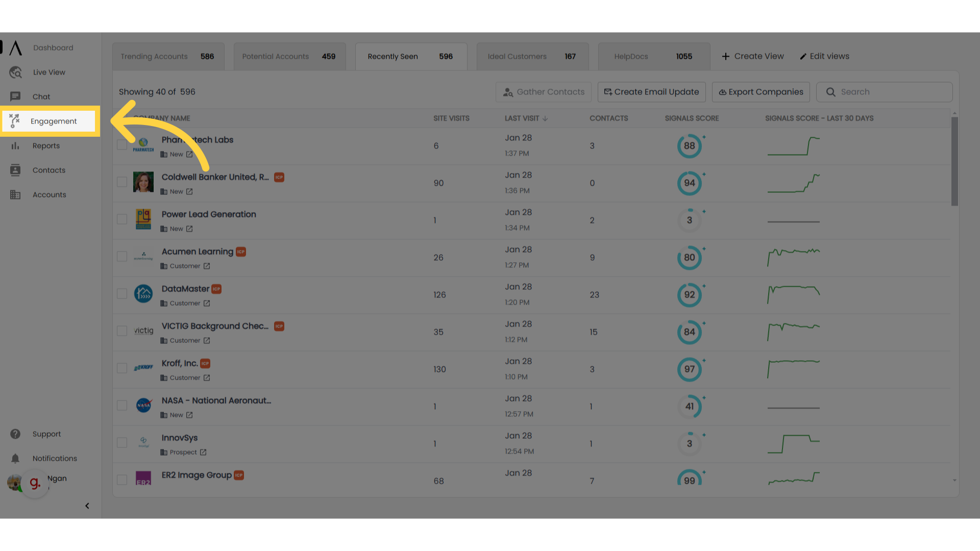The width and height of the screenshot is (980, 551).
Task: Open the Live View sidebar icon
Action: pyautogui.click(x=15, y=72)
